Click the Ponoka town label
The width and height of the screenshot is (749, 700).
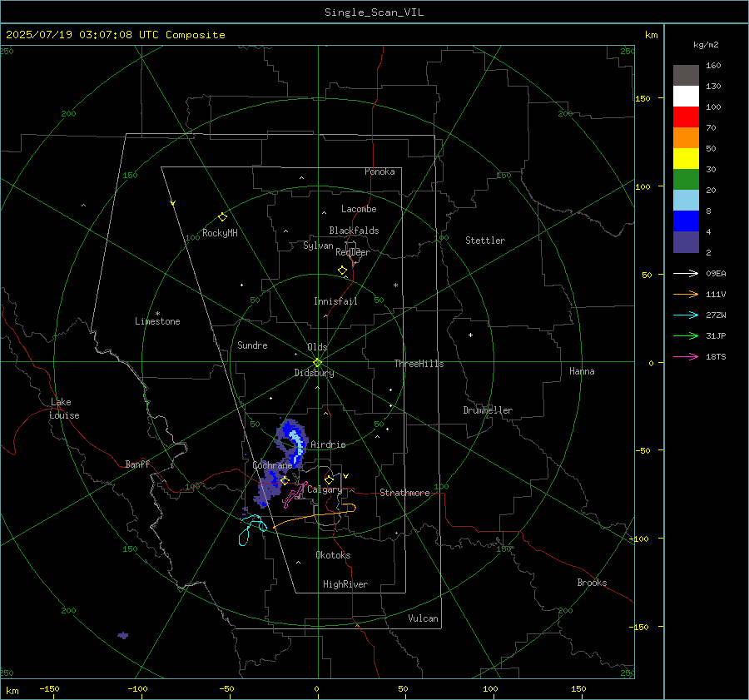coord(379,171)
